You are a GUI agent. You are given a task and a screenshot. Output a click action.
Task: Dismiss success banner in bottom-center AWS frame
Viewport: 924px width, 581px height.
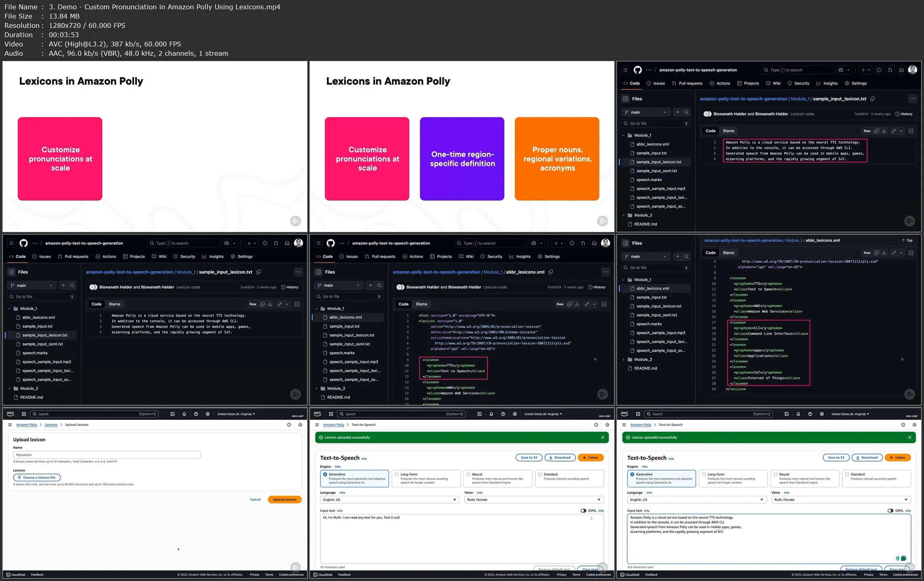(x=602, y=437)
